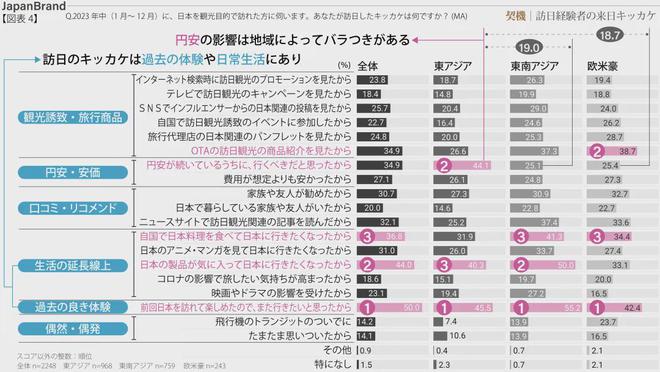Click rank 1 circle in 全体 column
Image resolution: width=660 pixels, height=372 pixels.
tap(367, 308)
